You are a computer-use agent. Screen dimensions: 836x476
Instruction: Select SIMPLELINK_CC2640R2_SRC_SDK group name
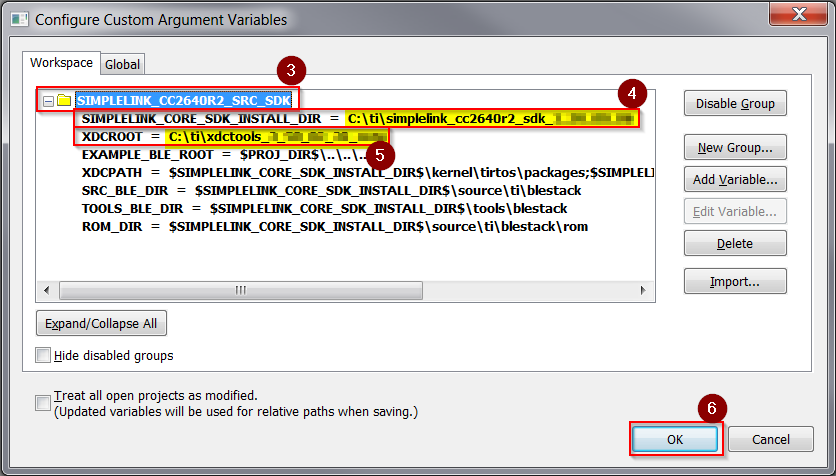coord(184,100)
